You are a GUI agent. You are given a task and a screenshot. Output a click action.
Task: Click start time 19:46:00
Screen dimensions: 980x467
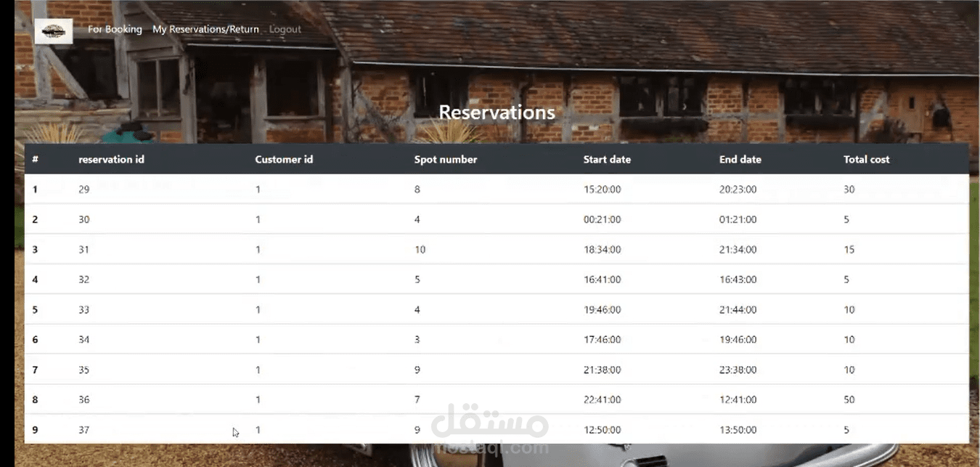point(603,310)
